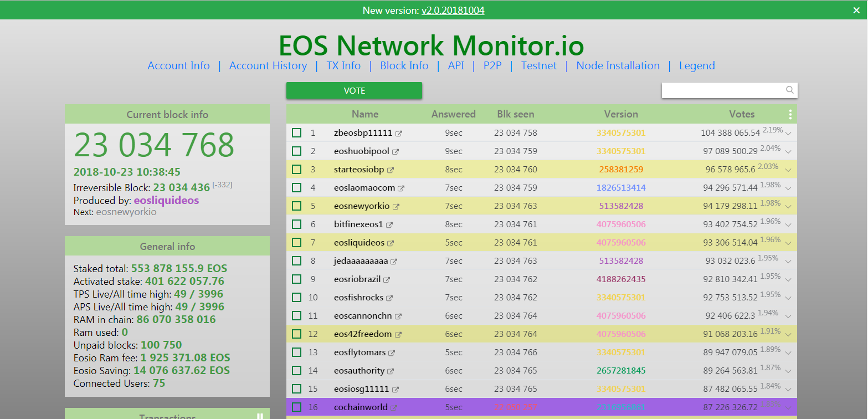
Task: Sort table by Votes column header
Action: click(x=742, y=114)
